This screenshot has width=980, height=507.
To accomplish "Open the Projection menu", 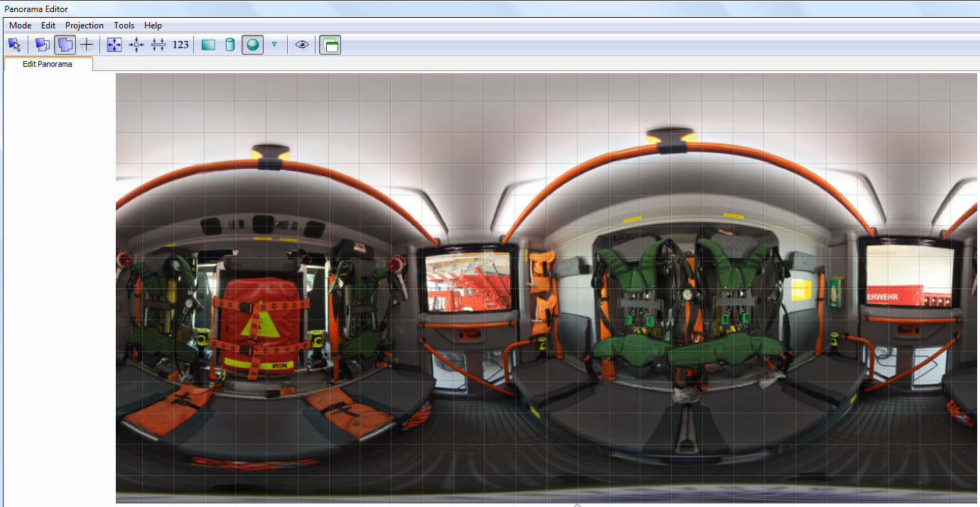I will (x=85, y=26).
